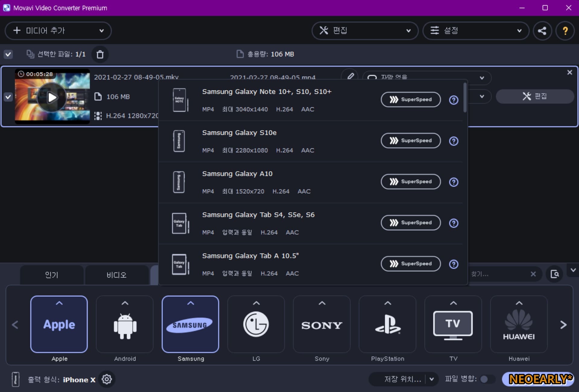The height and width of the screenshot is (392, 579).
Task: Show info for Samsung Galaxy S10e preset
Action: pyautogui.click(x=453, y=141)
